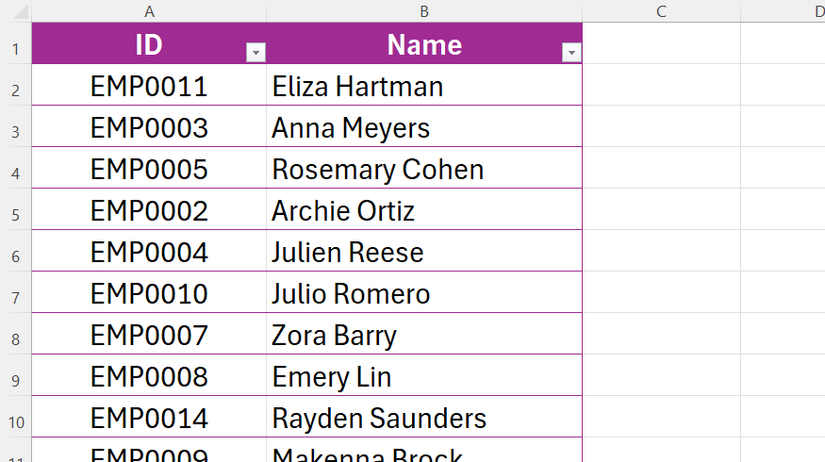Select column A header
Viewport: 825px width, 462px height.
tap(149, 11)
